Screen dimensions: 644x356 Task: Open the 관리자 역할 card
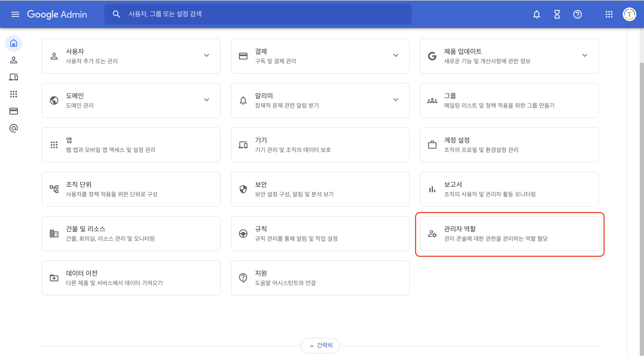(x=509, y=233)
